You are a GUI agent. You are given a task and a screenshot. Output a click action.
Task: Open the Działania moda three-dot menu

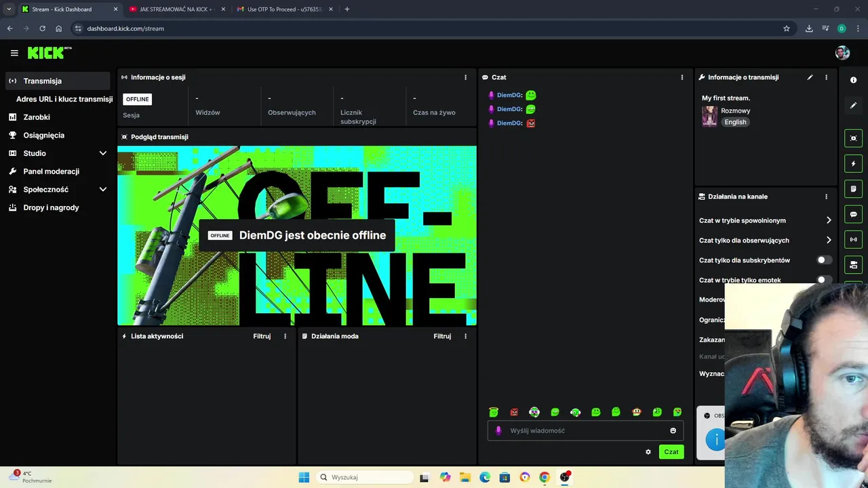465,336
